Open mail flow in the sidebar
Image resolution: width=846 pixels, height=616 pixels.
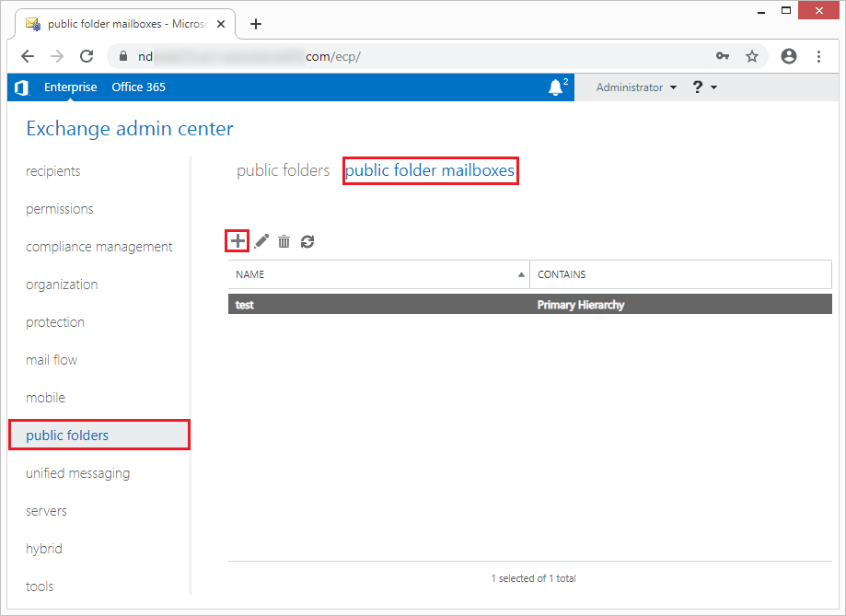click(x=52, y=360)
